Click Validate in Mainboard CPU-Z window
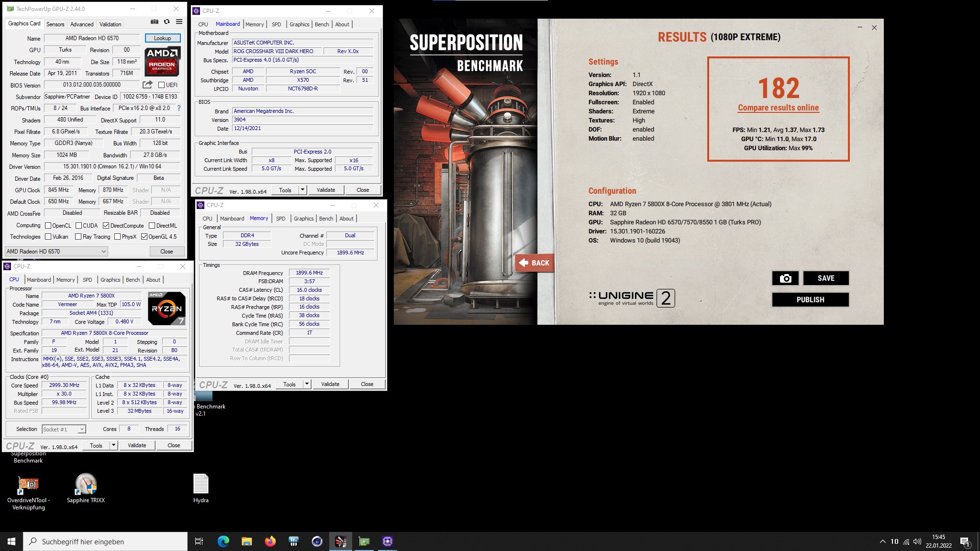 point(326,190)
